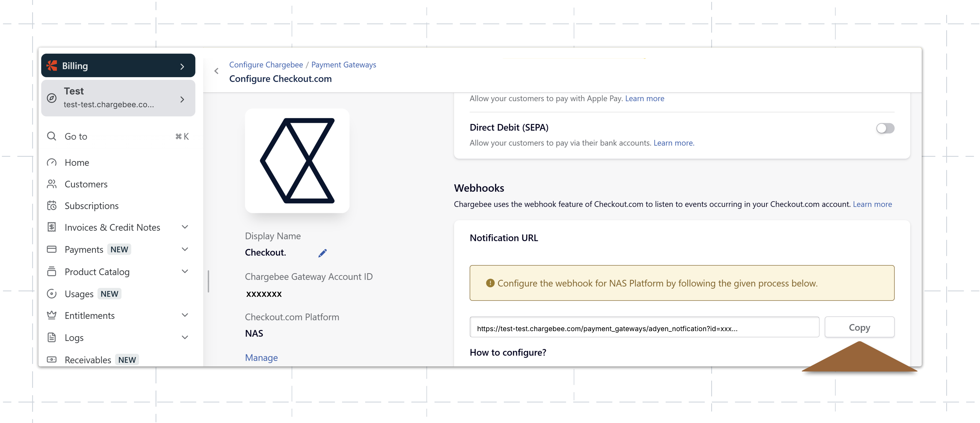980x423 pixels.
Task: Open Subscriptions in the sidebar
Action: click(x=92, y=206)
